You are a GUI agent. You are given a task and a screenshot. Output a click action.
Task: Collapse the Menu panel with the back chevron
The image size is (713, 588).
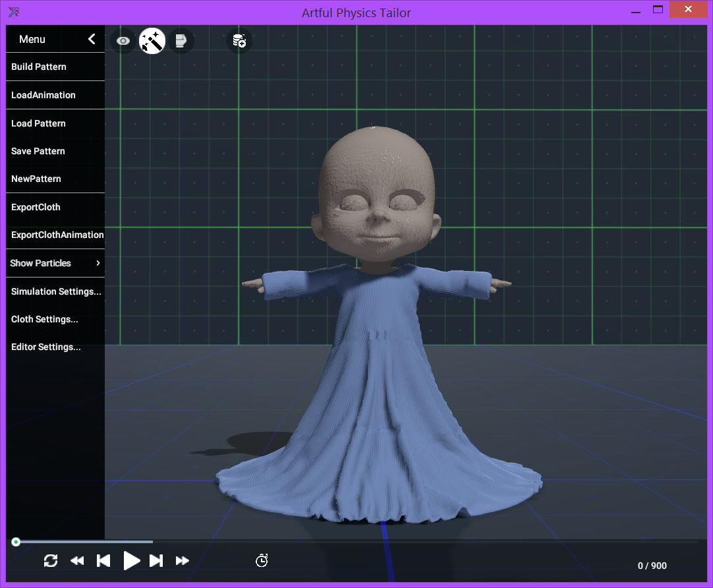(92, 39)
